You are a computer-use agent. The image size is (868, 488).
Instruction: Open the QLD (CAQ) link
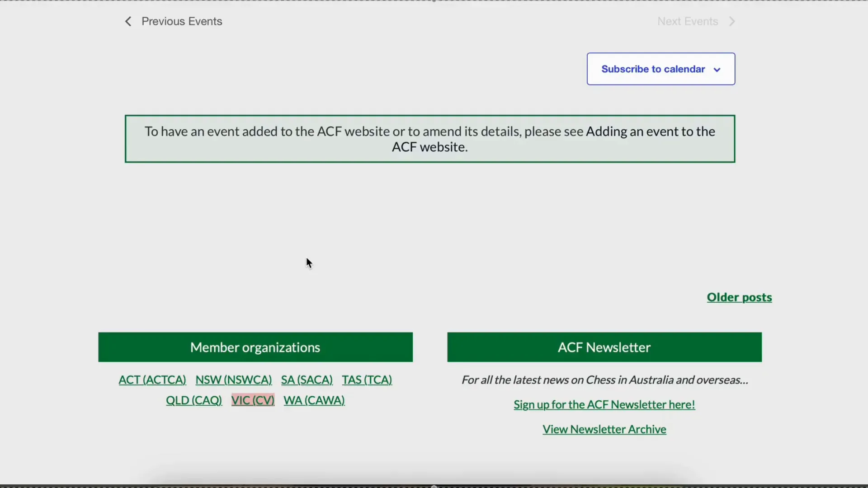[x=194, y=400]
